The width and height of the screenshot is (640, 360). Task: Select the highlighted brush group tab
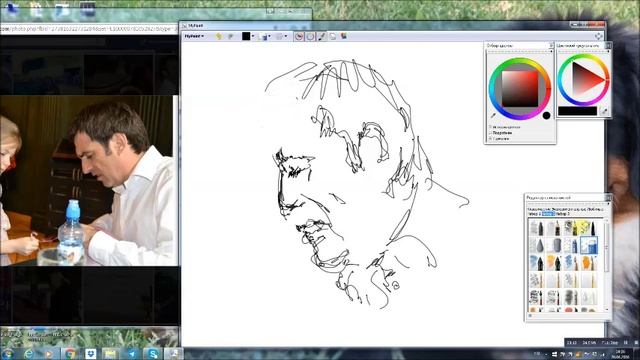coord(548,214)
